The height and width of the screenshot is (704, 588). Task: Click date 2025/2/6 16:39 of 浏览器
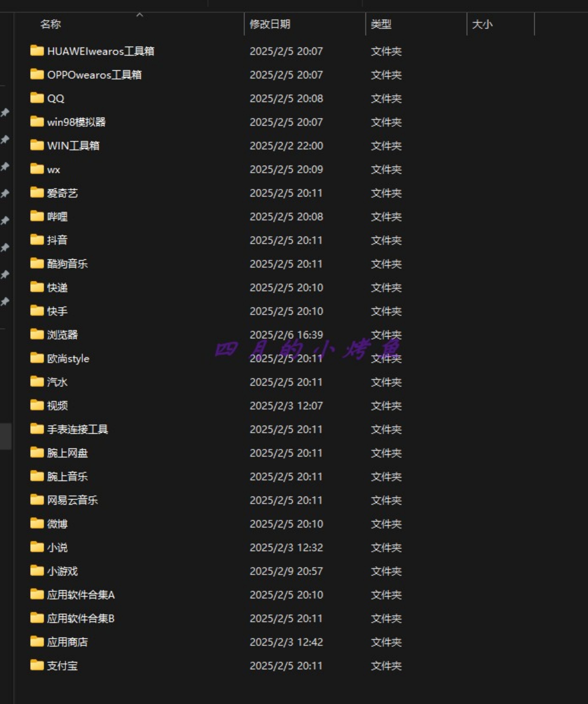[x=286, y=335]
